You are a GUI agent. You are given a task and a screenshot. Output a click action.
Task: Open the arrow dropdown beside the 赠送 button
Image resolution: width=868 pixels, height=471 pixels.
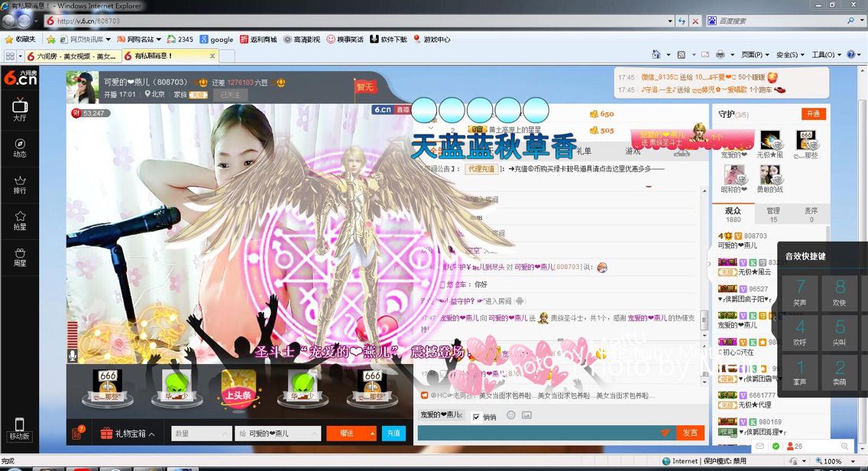[373, 434]
